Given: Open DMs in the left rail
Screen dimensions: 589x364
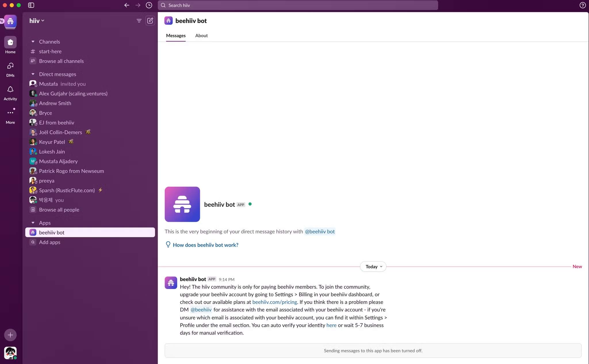Looking at the screenshot, I should tap(10, 66).
